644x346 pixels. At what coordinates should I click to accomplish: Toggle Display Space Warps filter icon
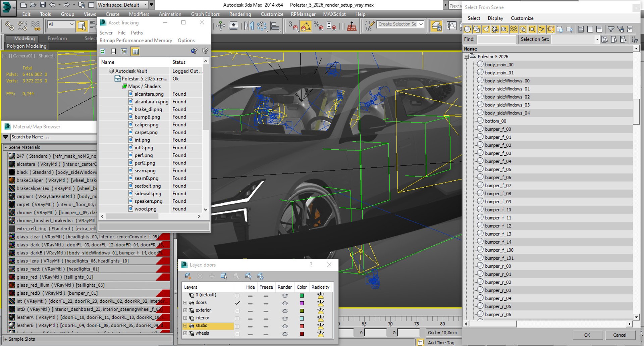pyautogui.click(x=514, y=29)
